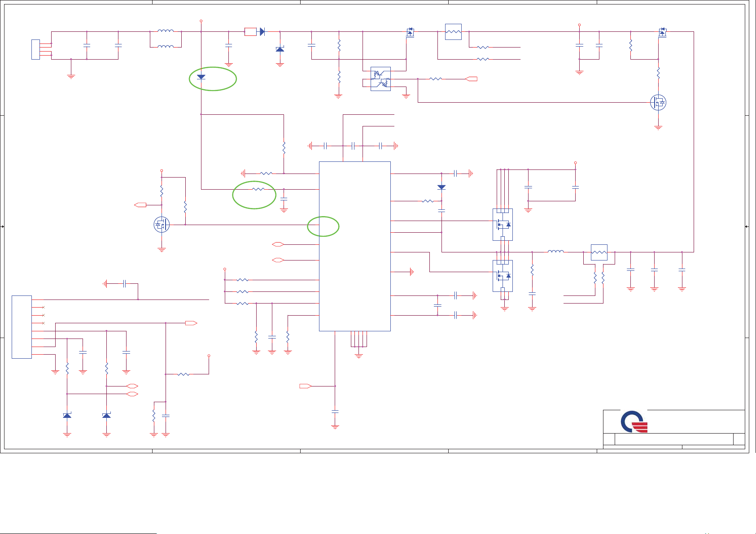Click the lower boxed MOSFET package right of IC

(x=503, y=276)
